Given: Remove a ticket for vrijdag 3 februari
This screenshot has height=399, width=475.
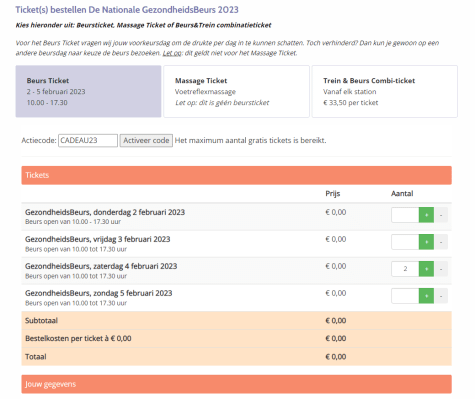Looking at the screenshot, I should pos(441,242).
